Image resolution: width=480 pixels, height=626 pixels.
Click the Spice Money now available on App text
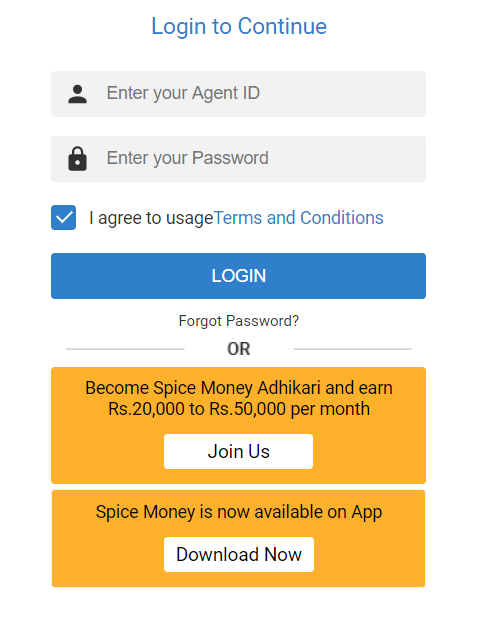coord(239,512)
